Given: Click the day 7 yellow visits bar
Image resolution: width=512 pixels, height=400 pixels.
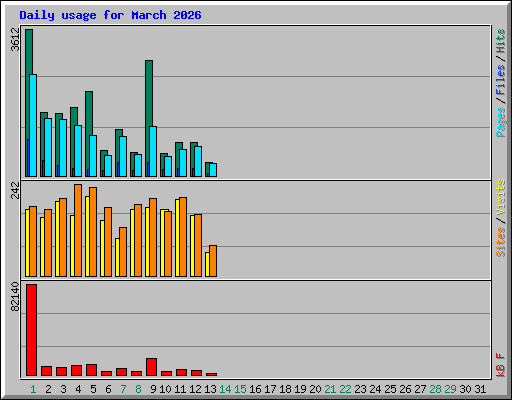Looking at the screenshot, I should pos(117,257).
